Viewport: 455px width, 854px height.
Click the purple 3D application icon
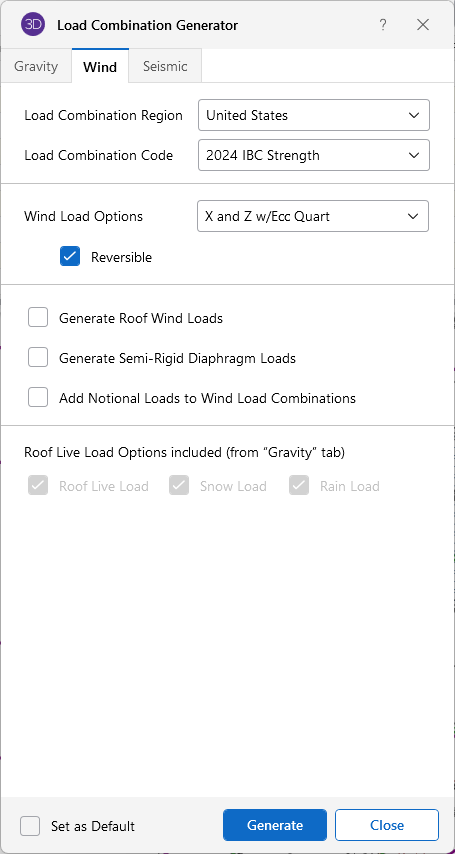[33, 25]
